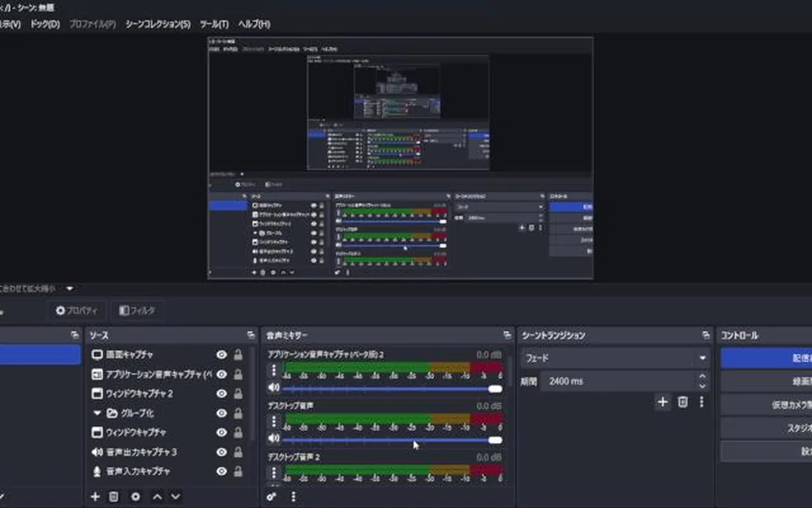
Task: Open source properties gear in Sources toolbar
Action: [x=135, y=497]
